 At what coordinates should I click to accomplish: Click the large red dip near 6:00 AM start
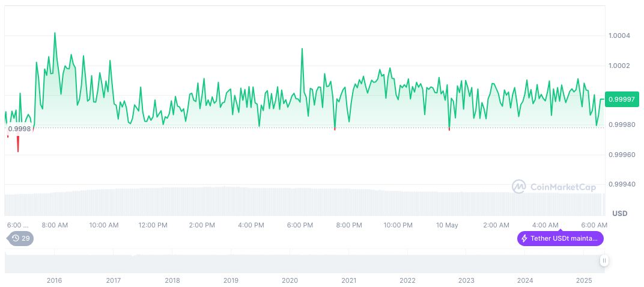tap(18, 147)
